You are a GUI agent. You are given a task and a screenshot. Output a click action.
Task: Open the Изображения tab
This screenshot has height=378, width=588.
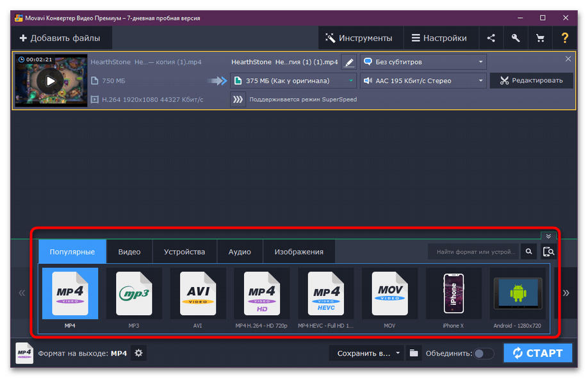299,252
